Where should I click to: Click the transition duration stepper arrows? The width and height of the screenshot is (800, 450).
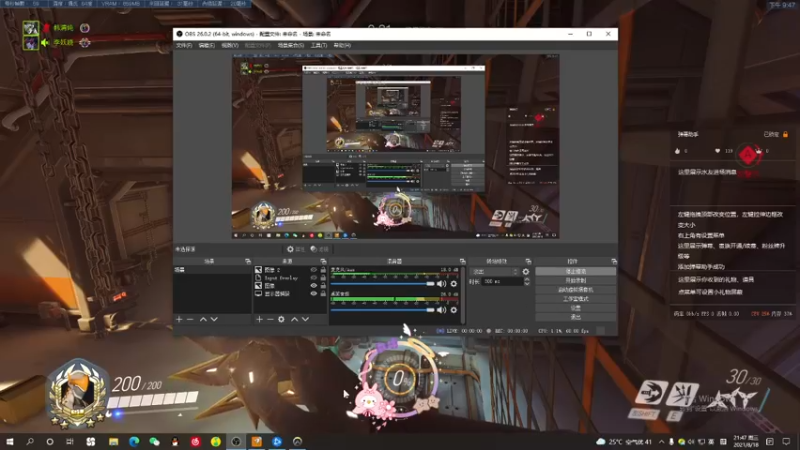(527, 282)
